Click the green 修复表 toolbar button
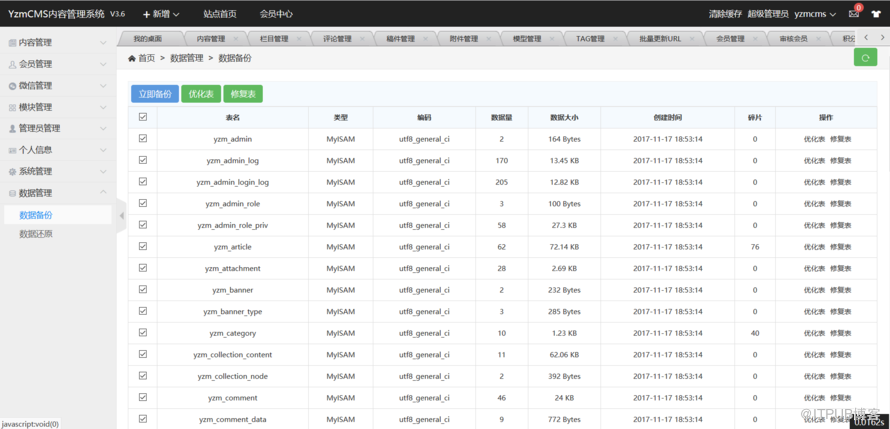The height and width of the screenshot is (429, 890). click(x=243, y=94)
